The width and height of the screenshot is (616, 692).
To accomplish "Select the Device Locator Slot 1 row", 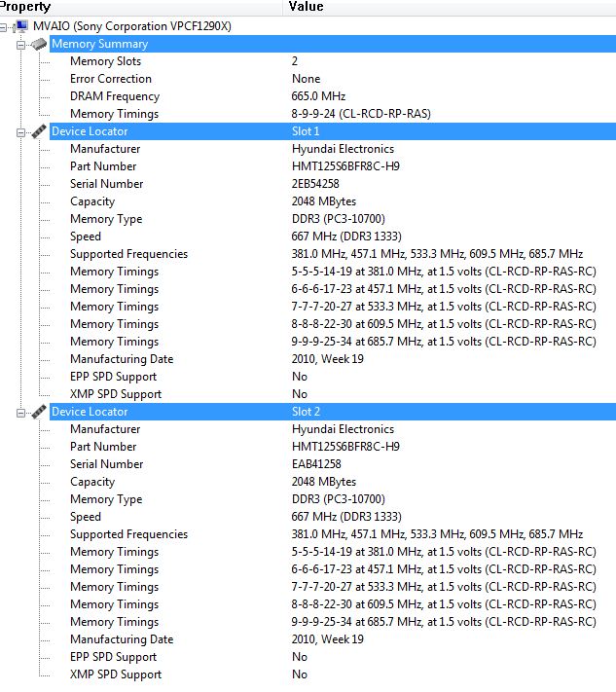I will (x=333, y=131).
